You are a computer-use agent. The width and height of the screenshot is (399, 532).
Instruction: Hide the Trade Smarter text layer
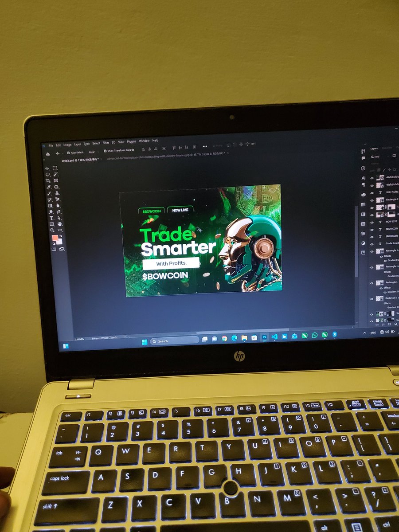click(372, 244)
